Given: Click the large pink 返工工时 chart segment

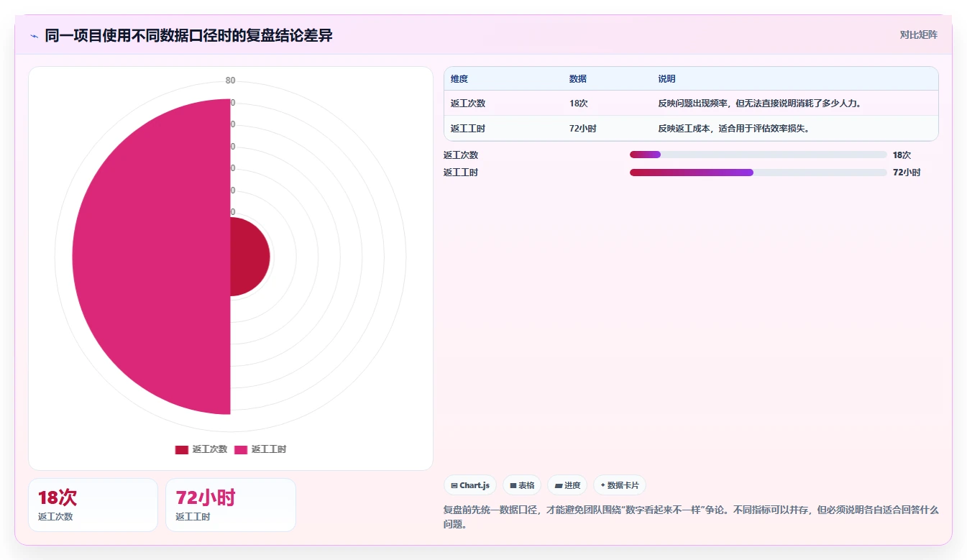Looking at the screenshot, I should tap(151, 257).
